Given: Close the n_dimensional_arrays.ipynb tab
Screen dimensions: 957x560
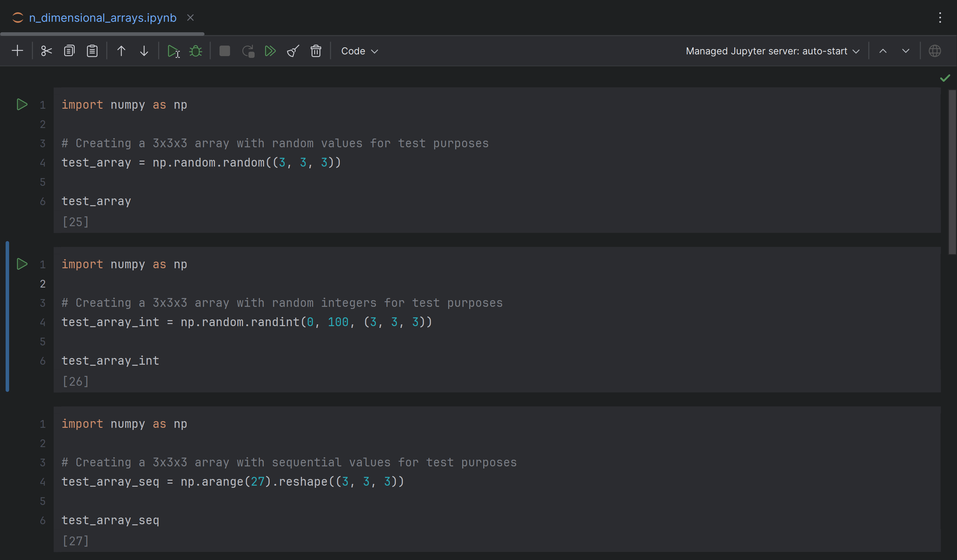Looking at the screenshot, I should (190, 18).
